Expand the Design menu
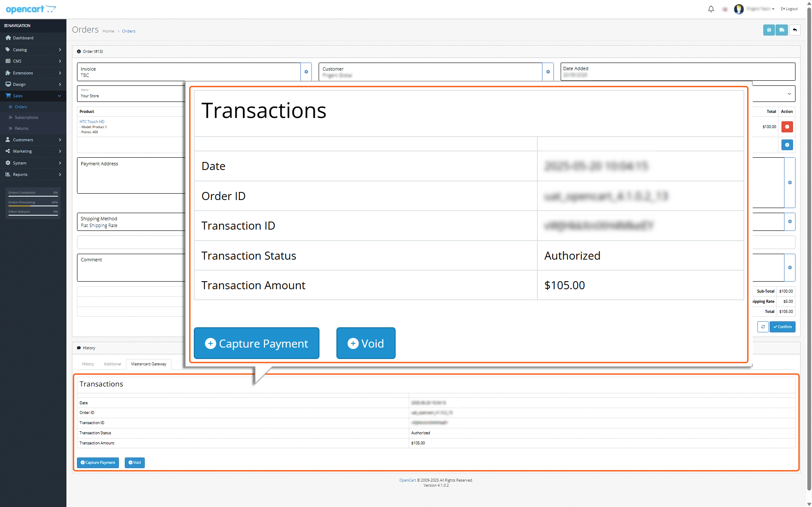 coord(33,85)
